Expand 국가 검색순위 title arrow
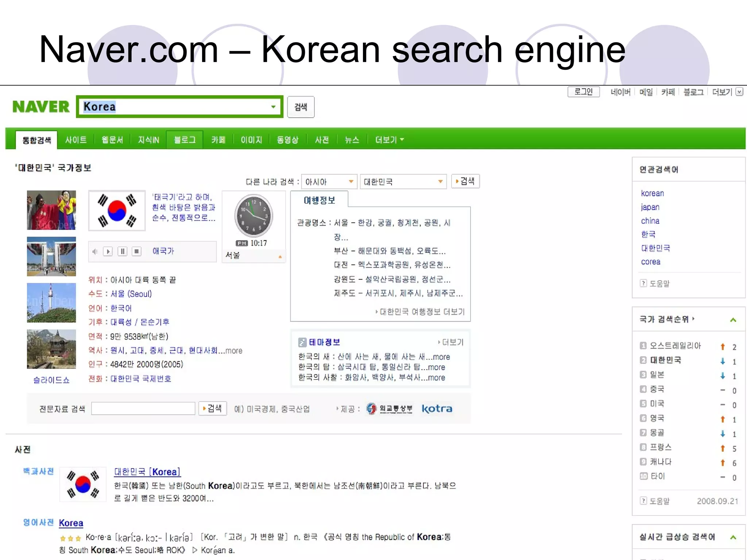 [693, 318]
